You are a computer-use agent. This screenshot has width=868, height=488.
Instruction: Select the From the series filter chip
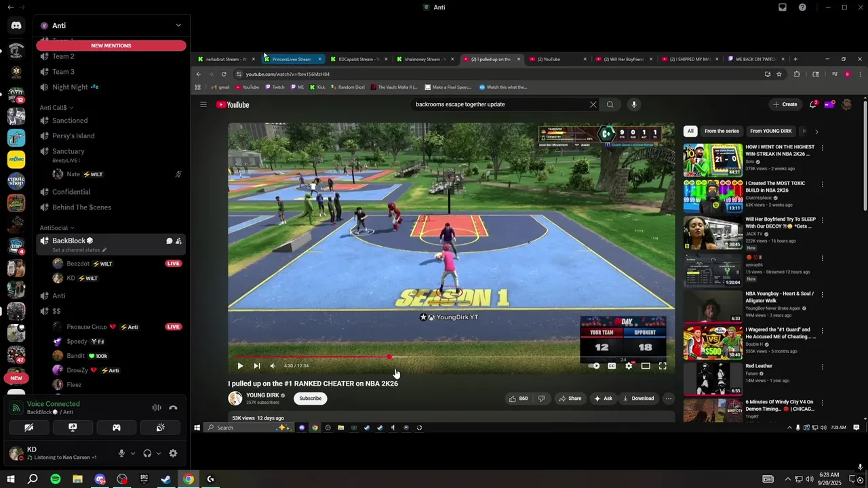click(722, 131)
